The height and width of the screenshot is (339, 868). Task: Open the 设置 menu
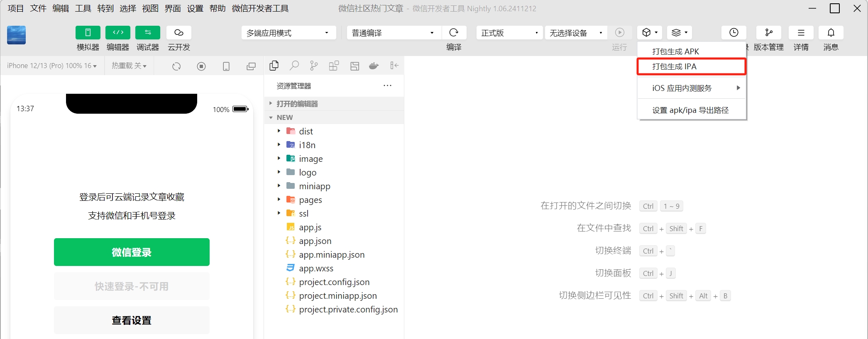[x=195, y=8]
